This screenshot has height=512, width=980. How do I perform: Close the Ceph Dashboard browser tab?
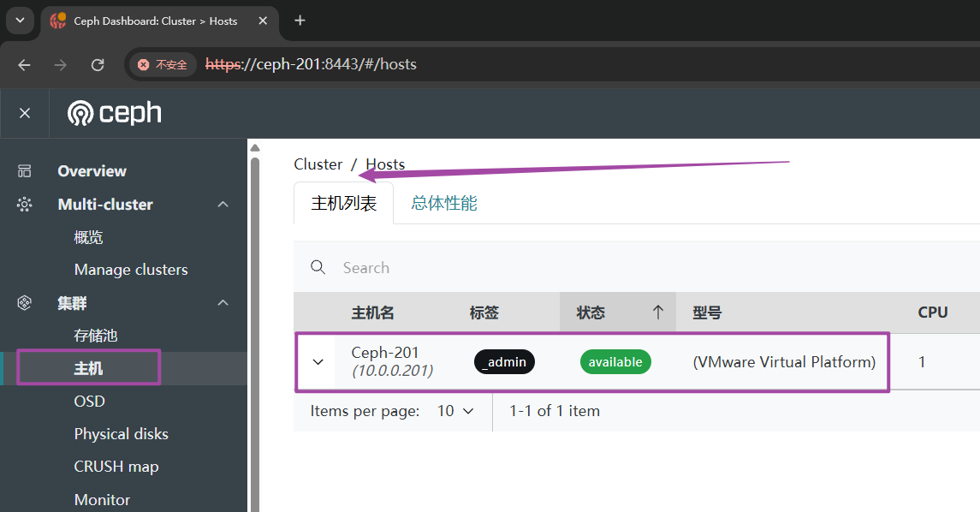point(263,21)
